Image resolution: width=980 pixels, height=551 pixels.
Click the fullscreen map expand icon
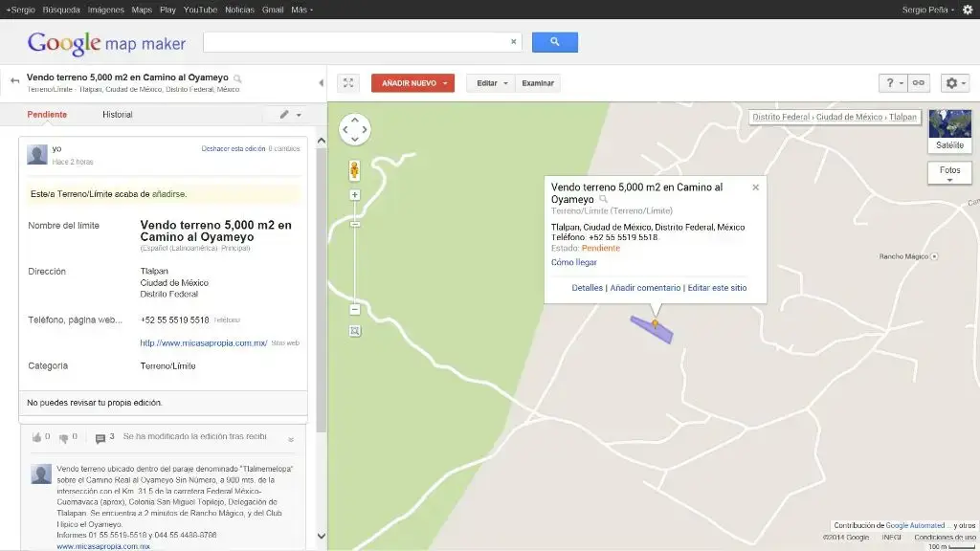pyautogui.click(x=348, y=83)
